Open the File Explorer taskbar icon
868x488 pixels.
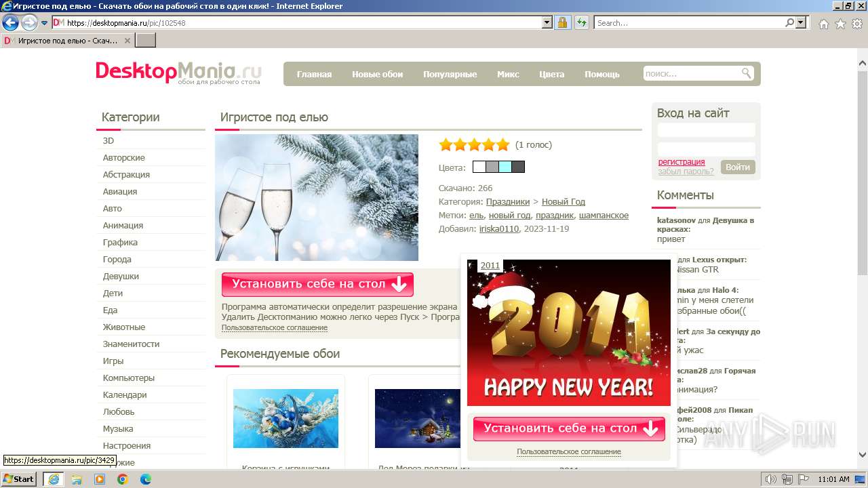[77, 479]
